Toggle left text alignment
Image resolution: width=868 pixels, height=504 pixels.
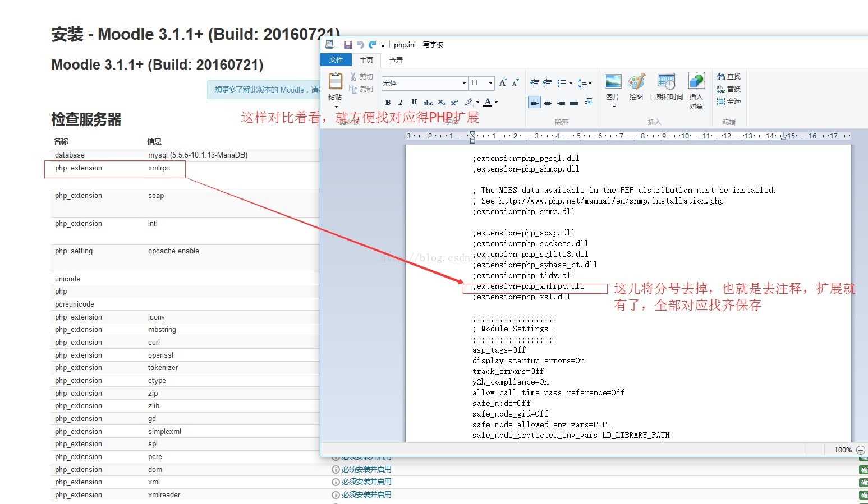535,101
